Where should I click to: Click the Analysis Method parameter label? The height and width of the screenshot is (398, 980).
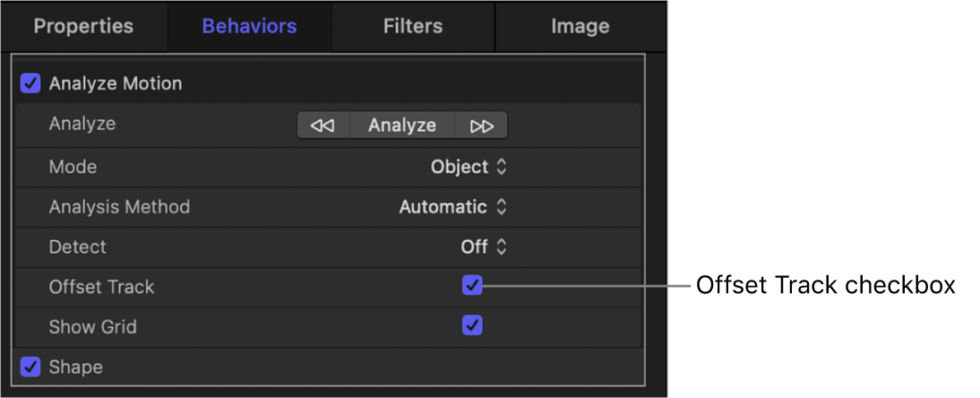click(x=119, y=207)
